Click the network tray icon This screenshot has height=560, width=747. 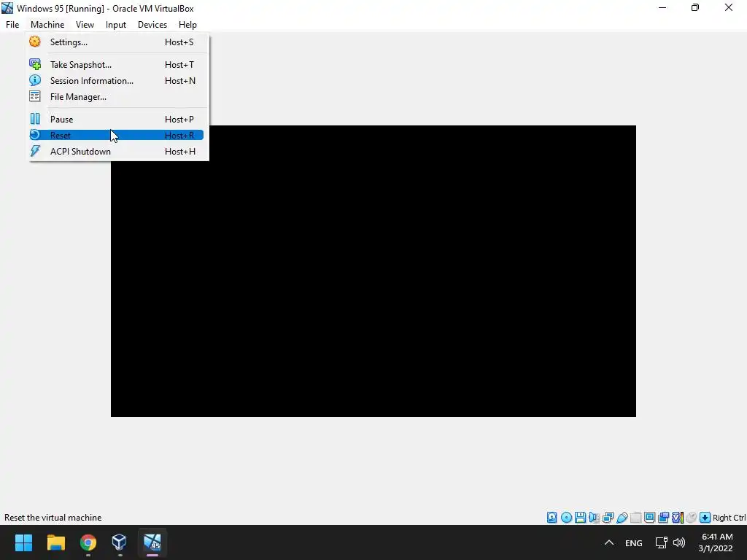[661, 542]
